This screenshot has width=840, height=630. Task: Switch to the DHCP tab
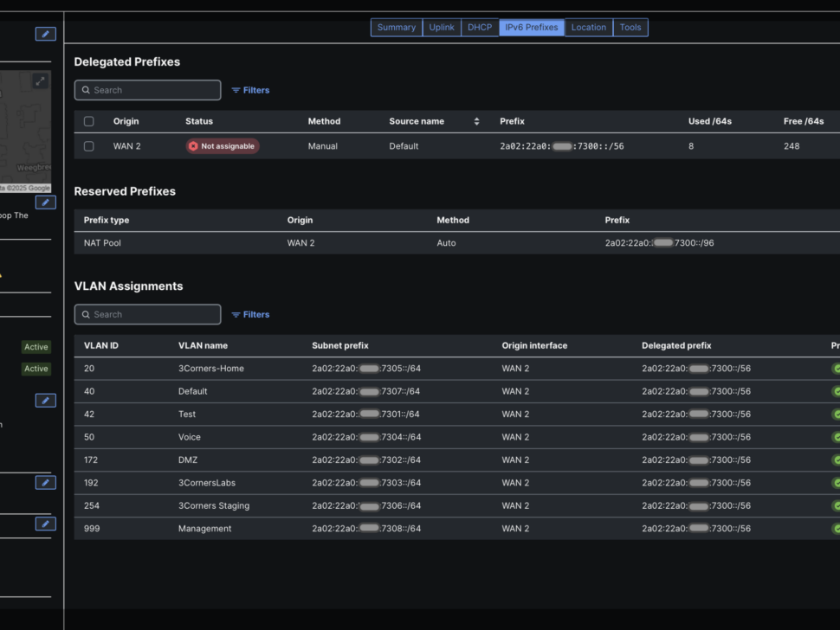pyautogui.click(x=480, y=27)
